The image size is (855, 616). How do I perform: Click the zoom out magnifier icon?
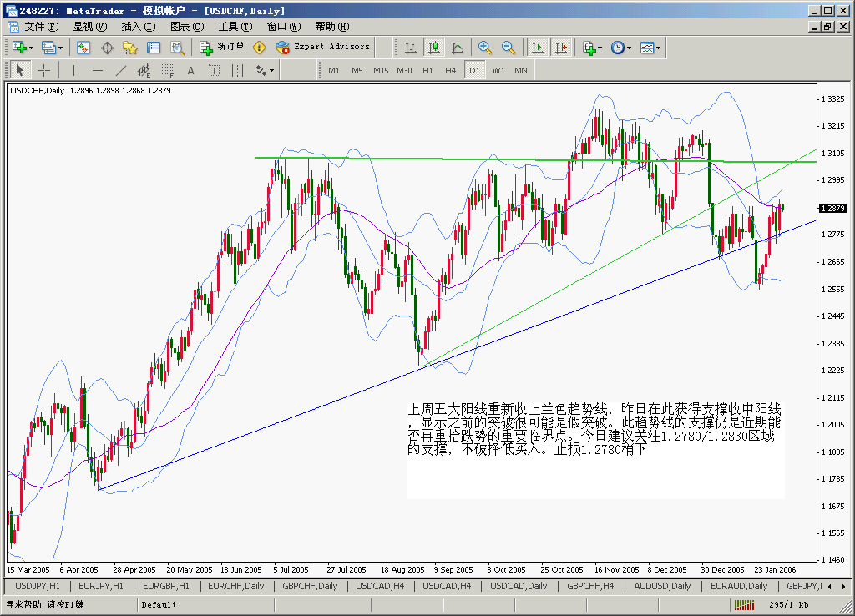508,48
